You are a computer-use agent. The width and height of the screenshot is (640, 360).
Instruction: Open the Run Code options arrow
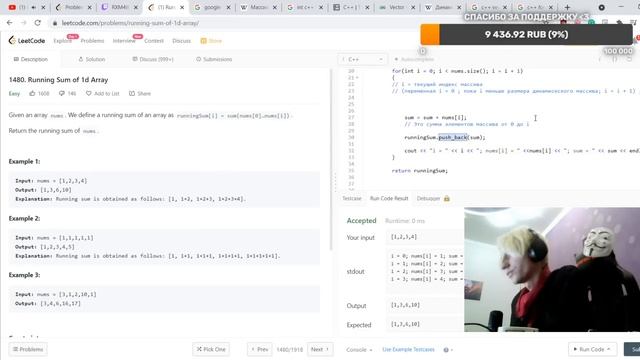(x=609, y=349)
